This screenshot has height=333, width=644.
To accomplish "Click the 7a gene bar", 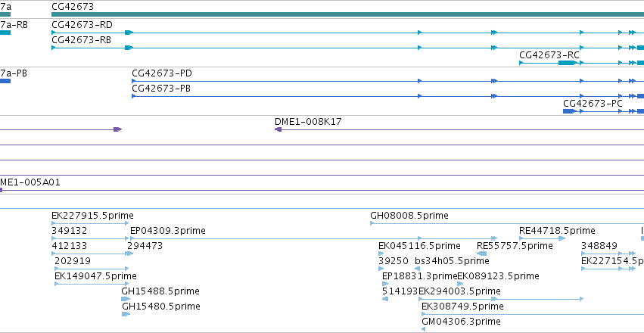I will (x=5, y=14).
